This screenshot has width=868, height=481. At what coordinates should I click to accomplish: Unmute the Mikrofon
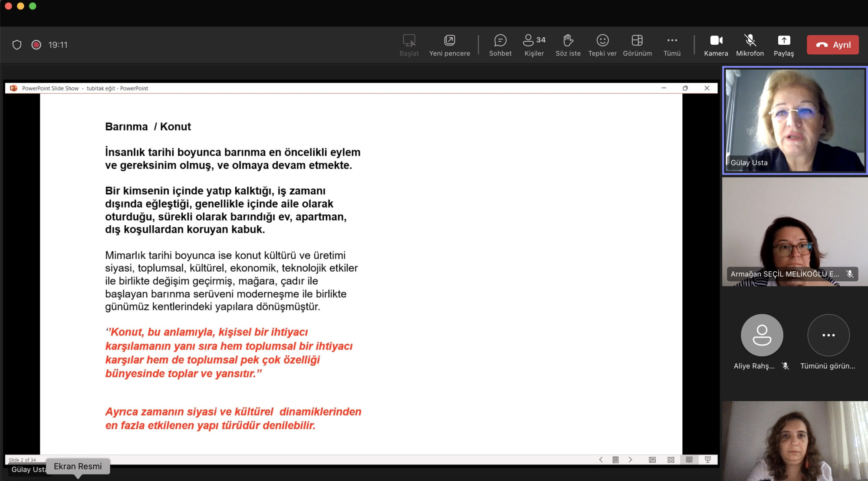[x=750, y=45]
